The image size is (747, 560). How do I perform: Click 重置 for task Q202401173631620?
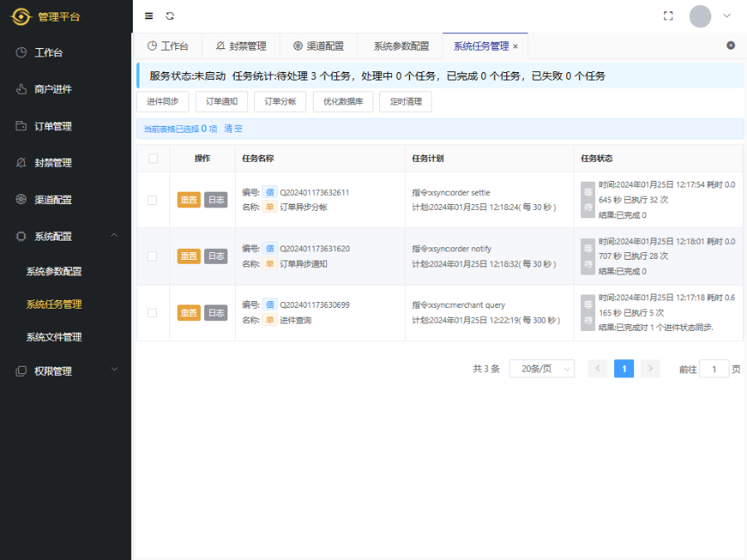pyautogui.click(x=188, y=256)
